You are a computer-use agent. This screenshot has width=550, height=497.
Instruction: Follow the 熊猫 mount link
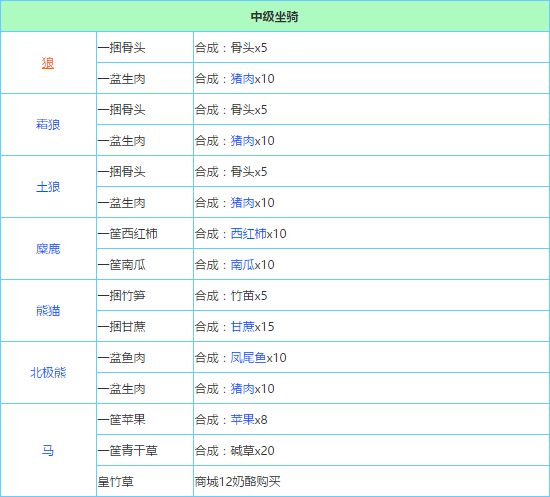pyautogui.click(x=48, y=311)
